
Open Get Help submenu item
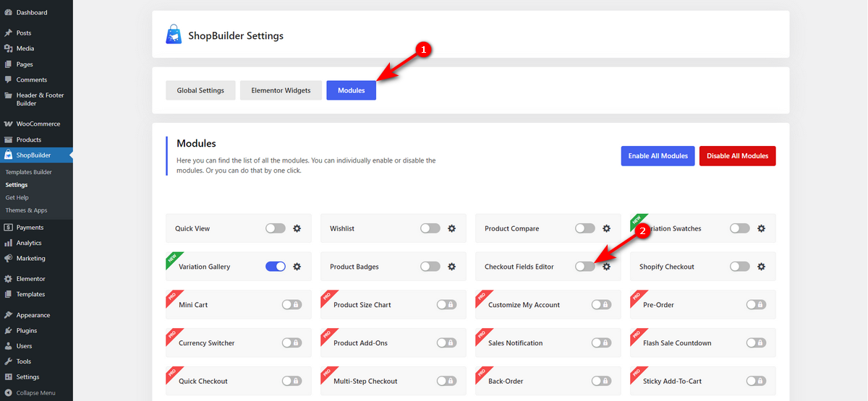tap(17, 197)
